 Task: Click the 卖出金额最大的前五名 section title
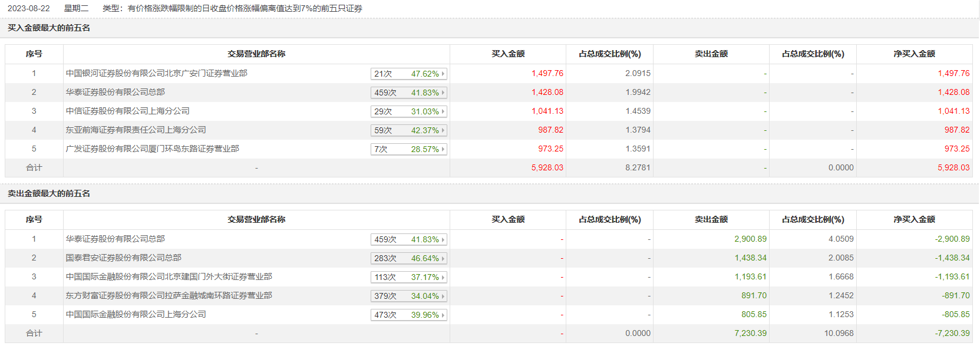[x=49, y=194]
